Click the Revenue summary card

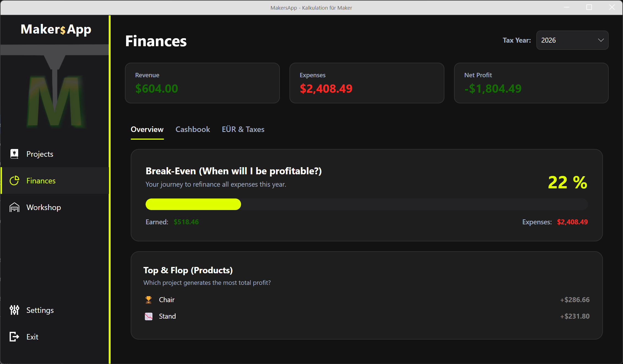point(202,83)
